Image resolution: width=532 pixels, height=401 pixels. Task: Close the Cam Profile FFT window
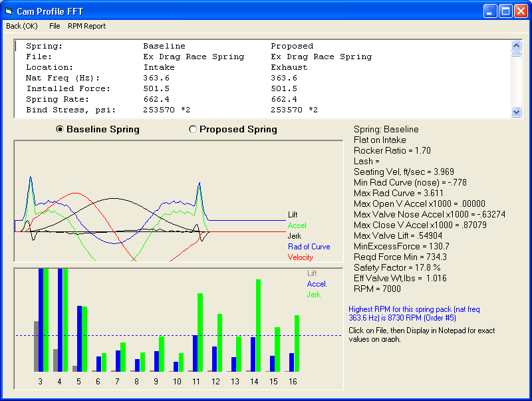tap(521, 11)
